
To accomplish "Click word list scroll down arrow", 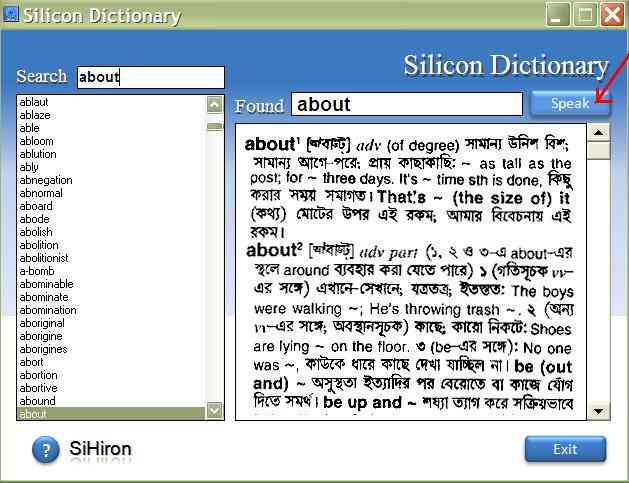I will [215, 411].
